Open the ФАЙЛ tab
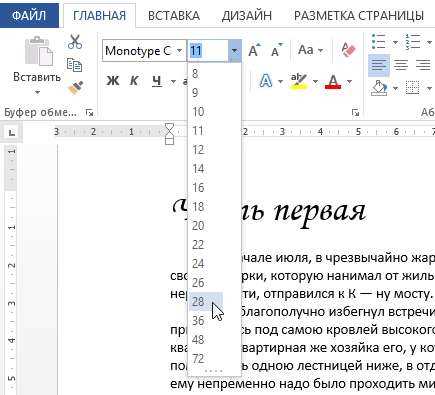 coord(29,16)
